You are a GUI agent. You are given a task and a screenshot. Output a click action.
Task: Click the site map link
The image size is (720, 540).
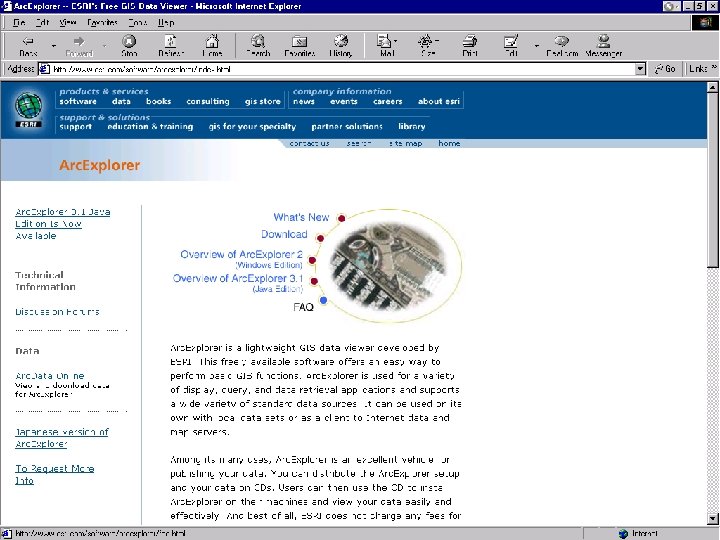click(405, 143)
